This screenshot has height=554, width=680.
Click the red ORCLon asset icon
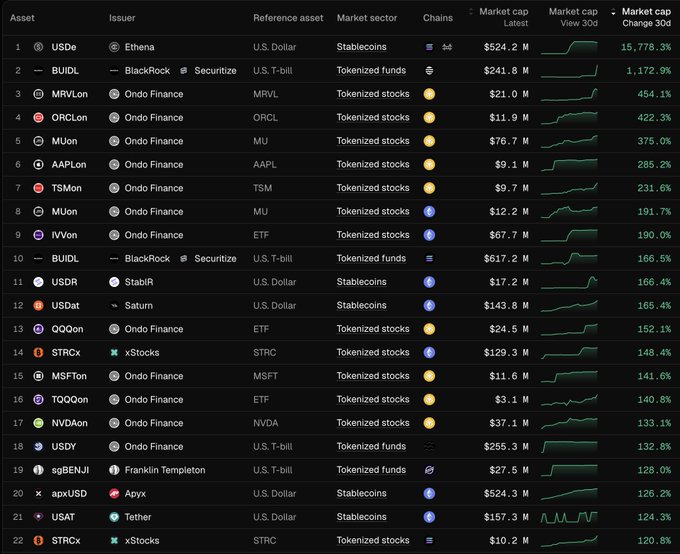pos(38,118)
